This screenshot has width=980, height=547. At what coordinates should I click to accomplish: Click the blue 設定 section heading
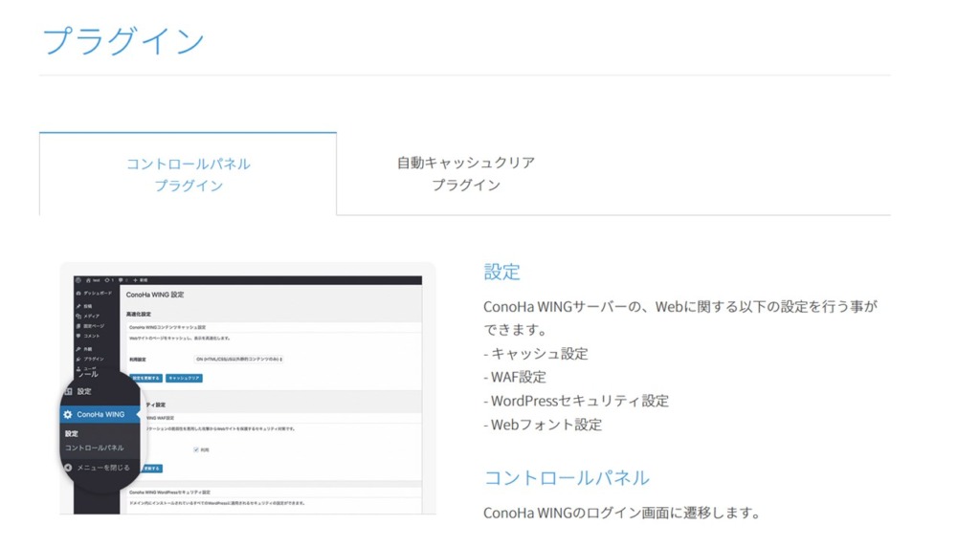(x=501, y=272)
